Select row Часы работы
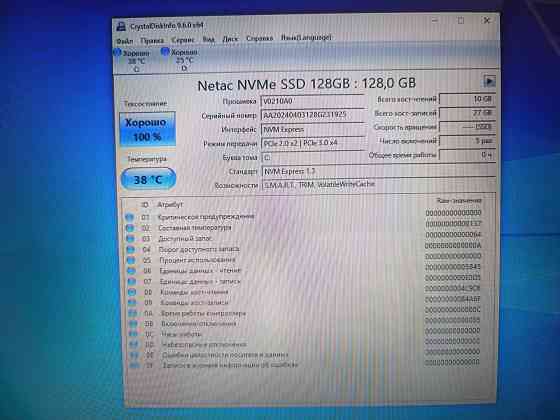The image size is (560, 420). [303, 333]
